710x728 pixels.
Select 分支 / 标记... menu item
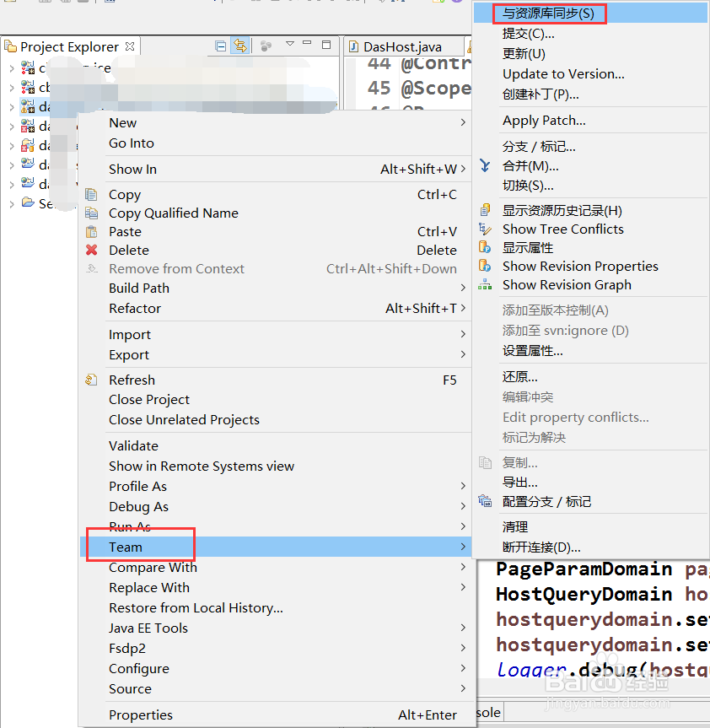click(591, 147)
